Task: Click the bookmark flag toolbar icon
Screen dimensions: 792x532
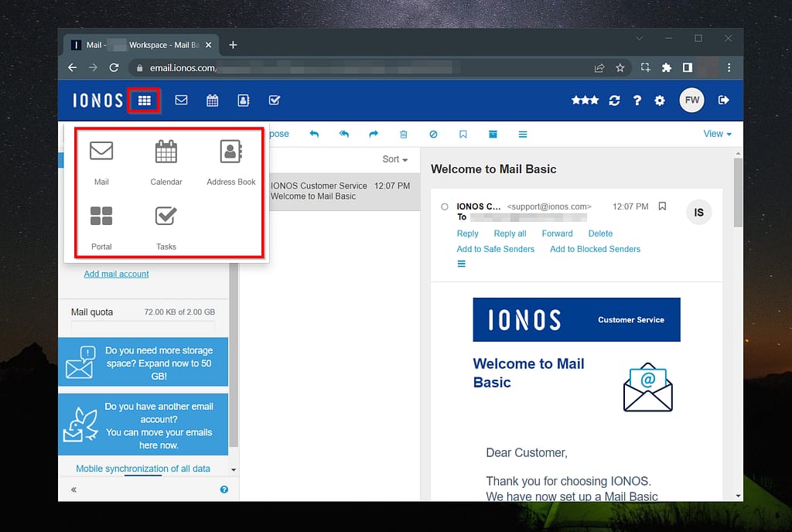Action: (x=463, y=135)
